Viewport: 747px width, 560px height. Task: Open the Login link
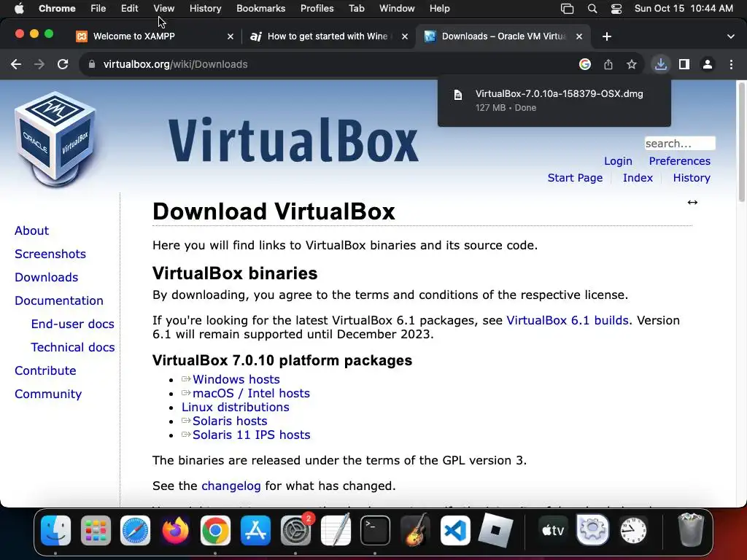pos(618,161)
